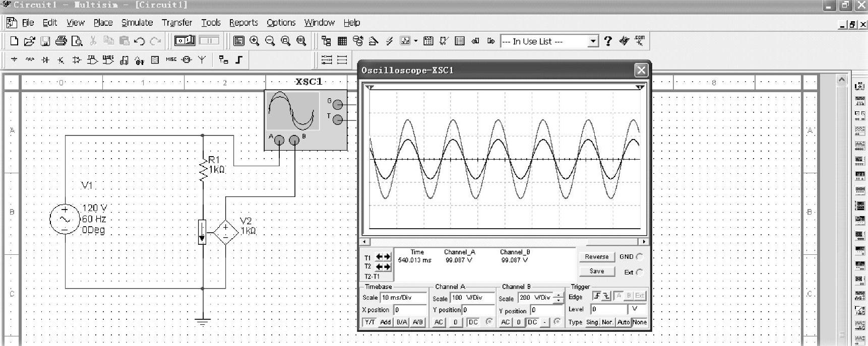Click the MISC components toolbar icon
868x346 pixels.
(171, 59)
